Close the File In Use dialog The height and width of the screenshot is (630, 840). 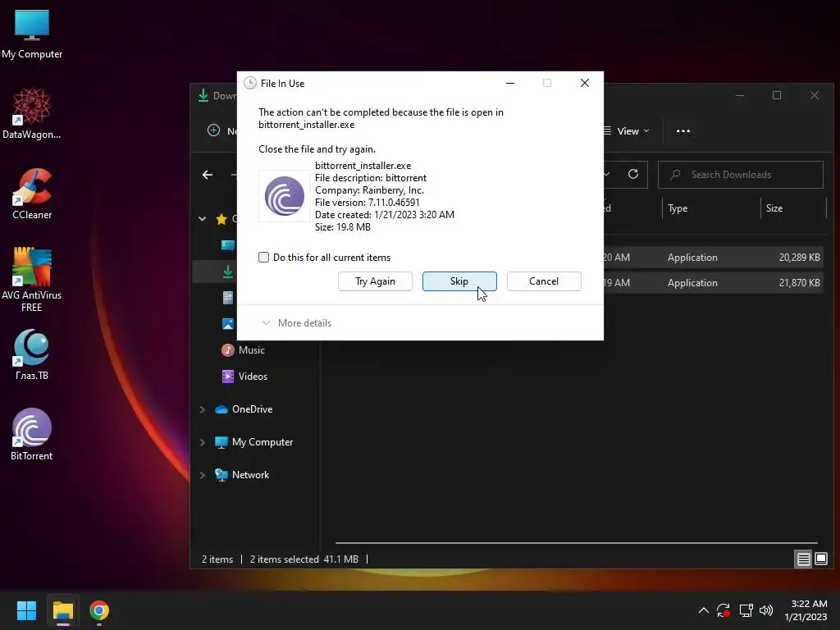coord(585,83)
